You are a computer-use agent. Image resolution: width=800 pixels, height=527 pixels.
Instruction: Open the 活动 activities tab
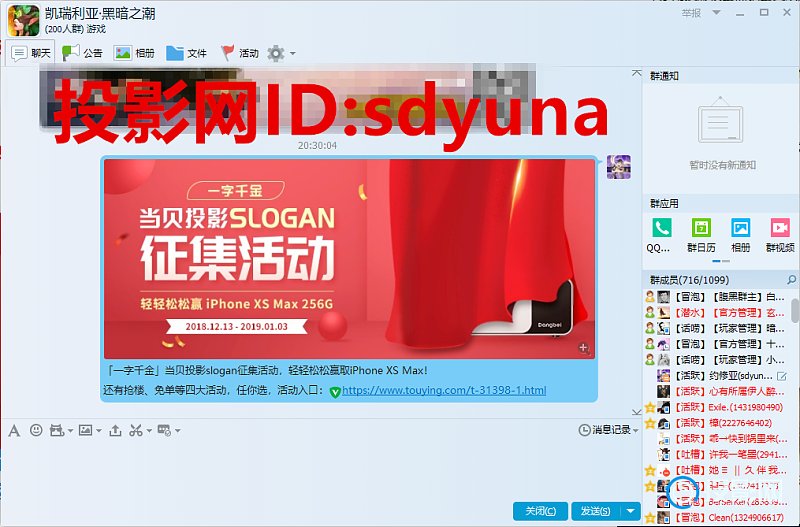(239, 53)
